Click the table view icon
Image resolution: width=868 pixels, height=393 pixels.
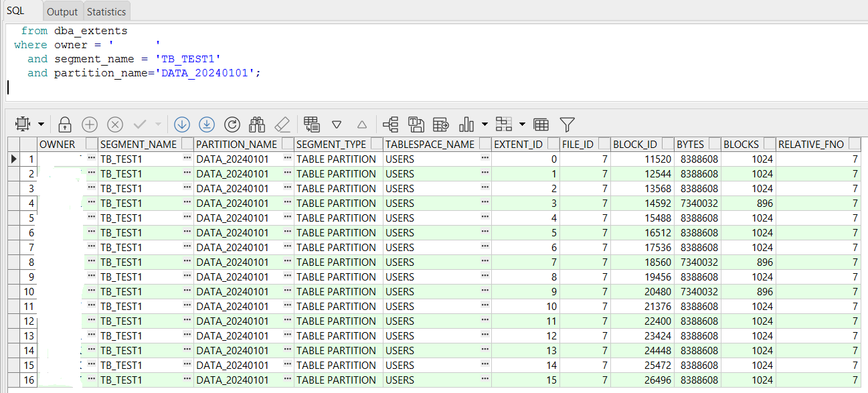541,124
